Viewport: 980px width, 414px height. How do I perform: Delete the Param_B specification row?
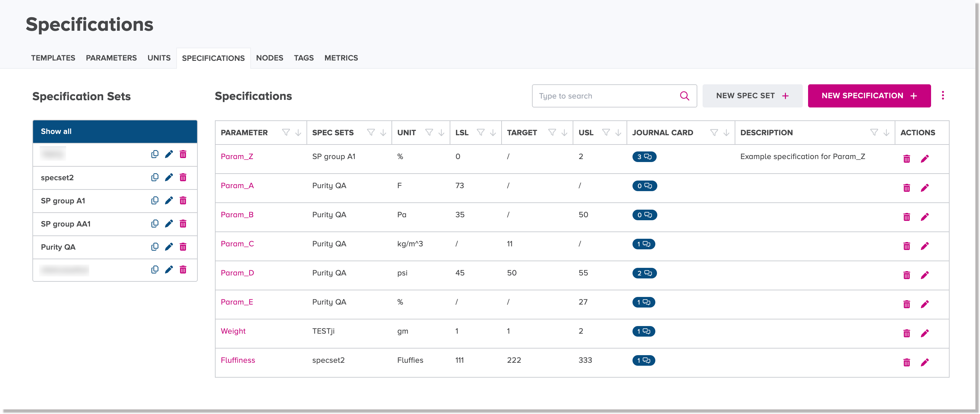pos(907,217)
